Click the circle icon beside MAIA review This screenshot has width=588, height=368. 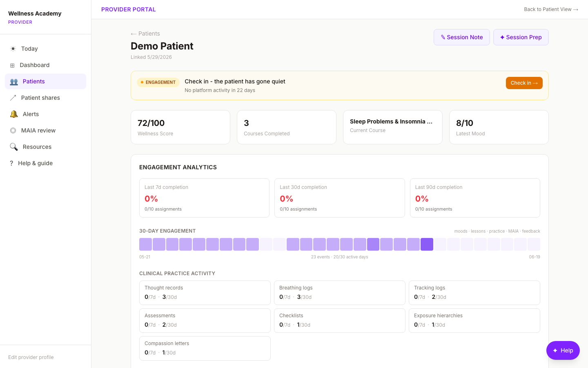coord(13,130)
